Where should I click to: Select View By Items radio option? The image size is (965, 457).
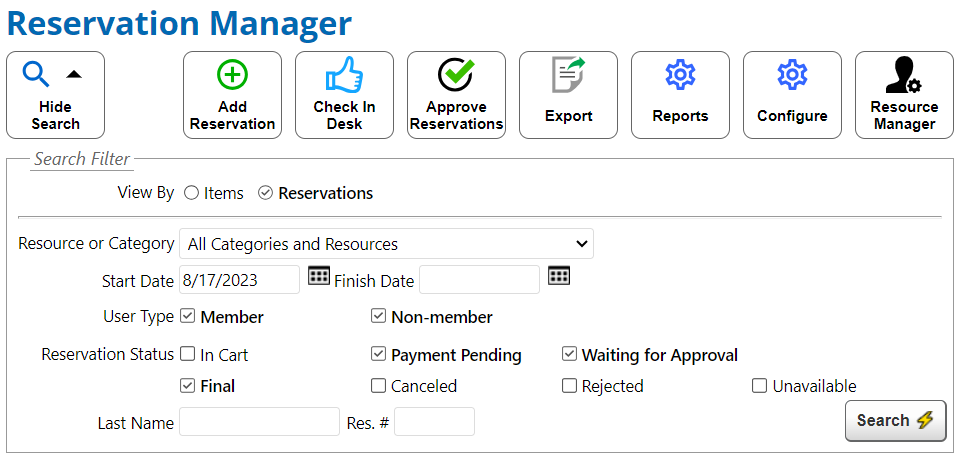coord(191,193)
